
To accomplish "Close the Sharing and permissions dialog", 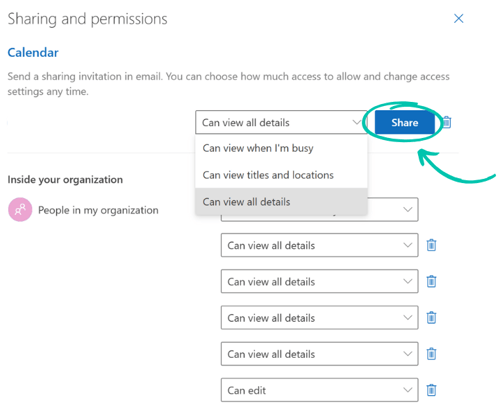I will [x=459, y=19].
